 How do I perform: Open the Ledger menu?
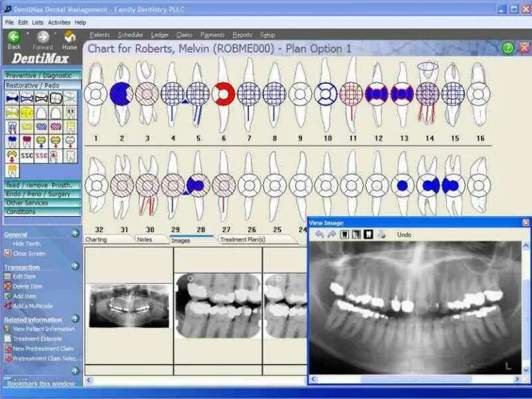click(159, 35)
